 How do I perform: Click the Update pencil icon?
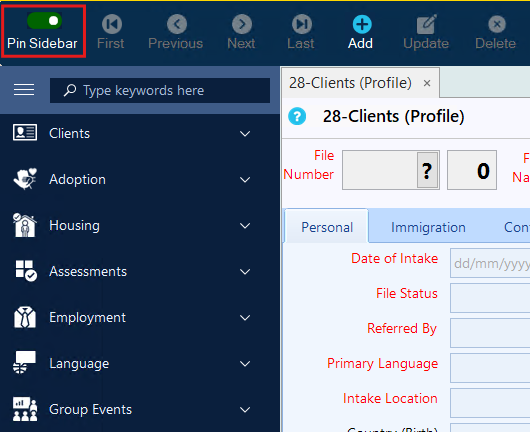(426, 24)
